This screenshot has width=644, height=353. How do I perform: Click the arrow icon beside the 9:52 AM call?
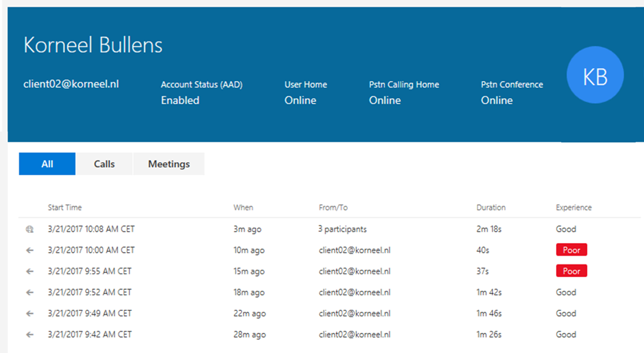click(x=29, y=292)
